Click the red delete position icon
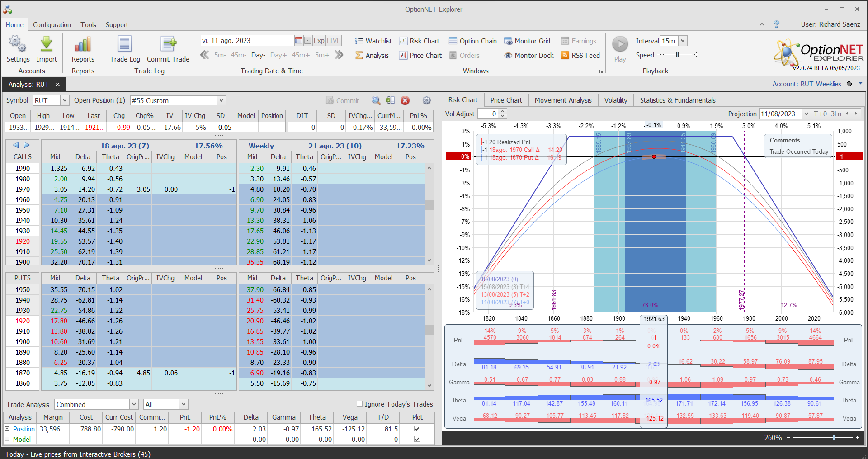The width and height of the screenshot is (868, 459). click(x=405, y=100)
